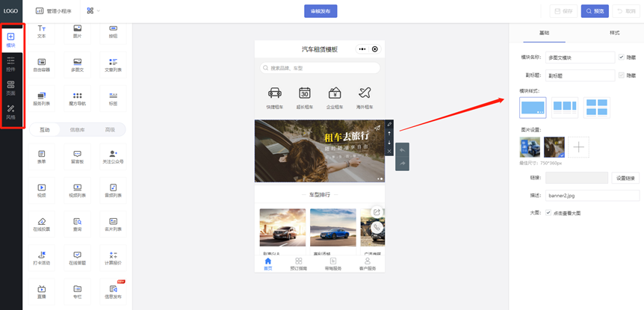
Task: Select the four-grid module style
Action: [x=597, y=108]
